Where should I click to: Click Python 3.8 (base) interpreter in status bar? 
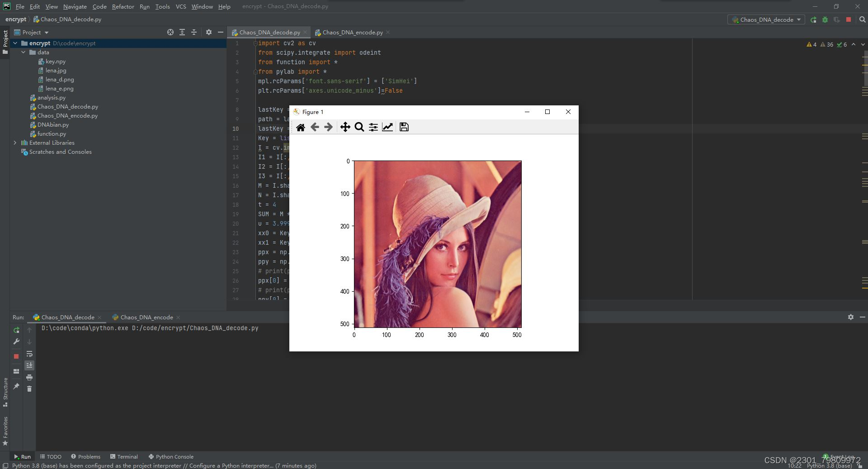[x=829, y=465]
